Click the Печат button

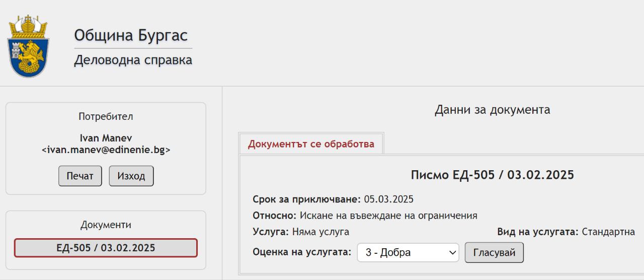point(80,176)
